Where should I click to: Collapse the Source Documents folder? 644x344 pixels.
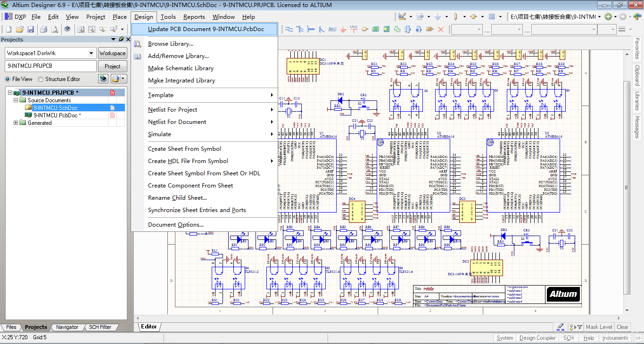[x=16, y=100]
